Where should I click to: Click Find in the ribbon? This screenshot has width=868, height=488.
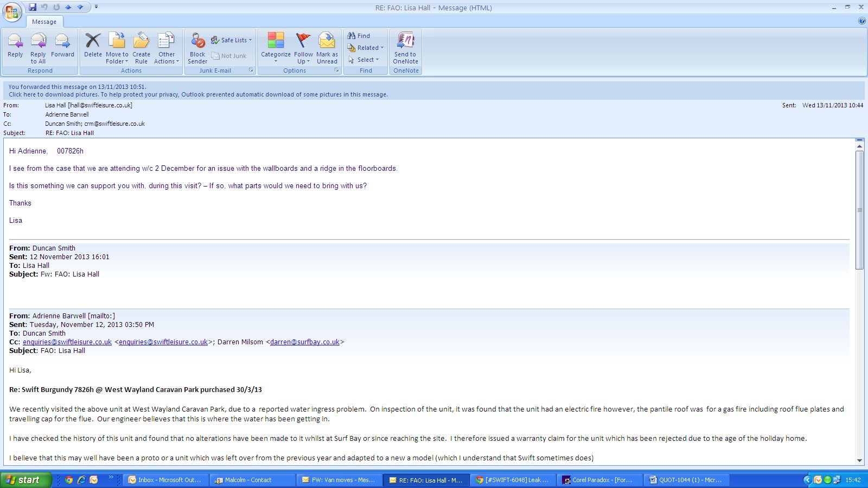coord(359,36)
